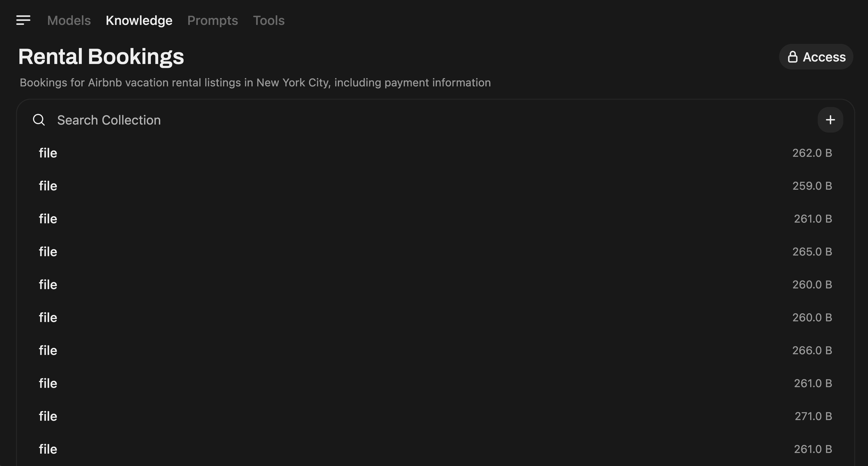The width and height of the screenshot is (868, 466).
Task: Open the file sized 271.0 B
Action: click(x=48, y=416)
